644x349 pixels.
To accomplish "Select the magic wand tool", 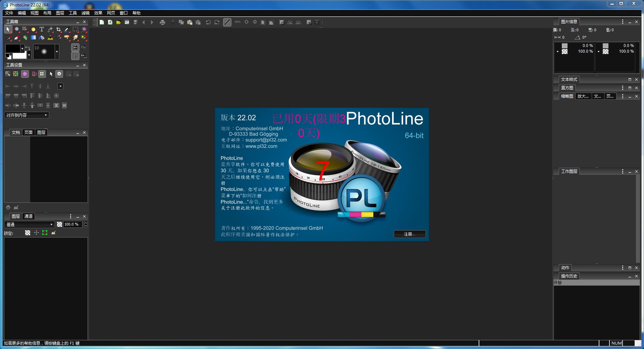I will [84, 30].
